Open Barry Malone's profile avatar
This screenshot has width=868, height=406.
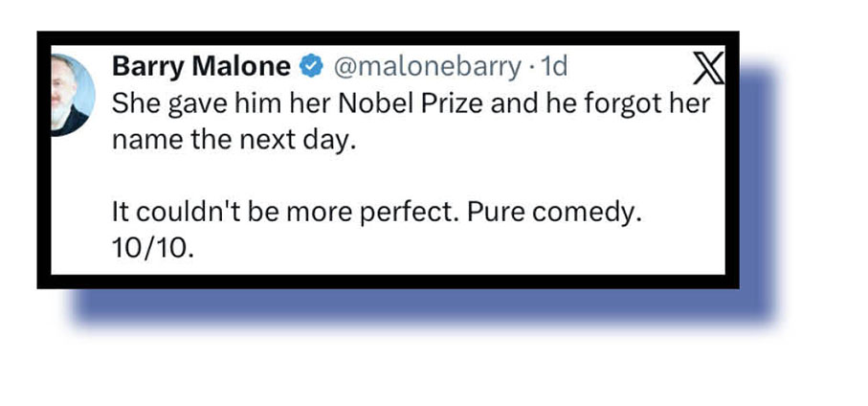pos(73,93)
